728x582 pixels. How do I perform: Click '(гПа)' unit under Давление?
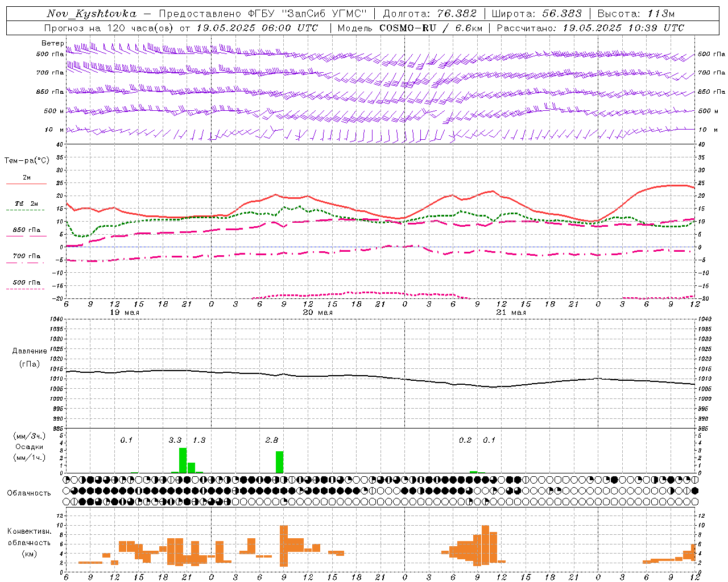pyautogui.click(x=29, y=364)
